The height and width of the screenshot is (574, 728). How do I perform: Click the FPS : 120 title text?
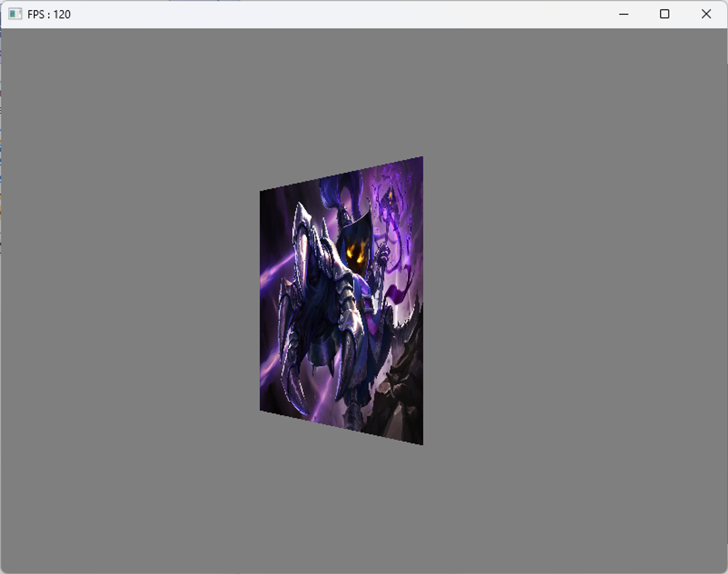coord(49,15)
